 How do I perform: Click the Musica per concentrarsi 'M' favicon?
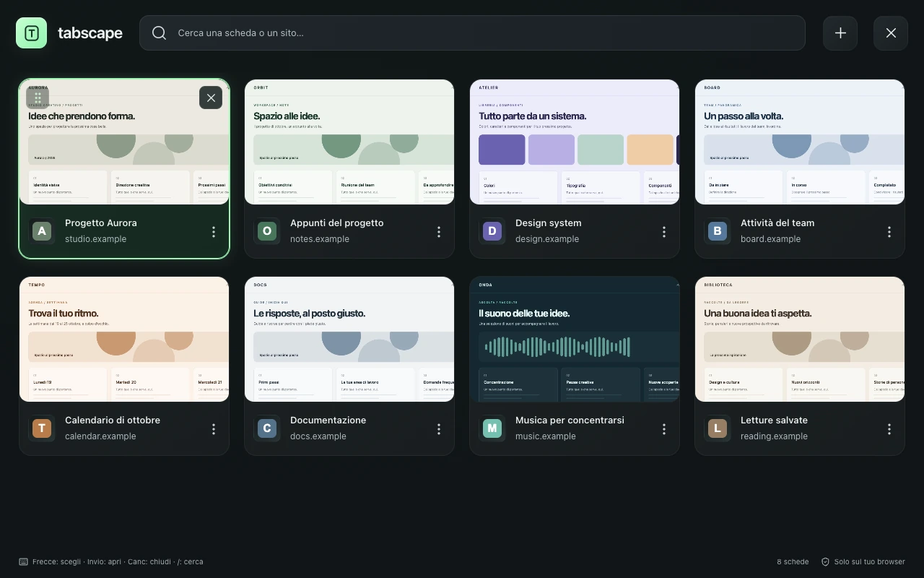[492, 428]
